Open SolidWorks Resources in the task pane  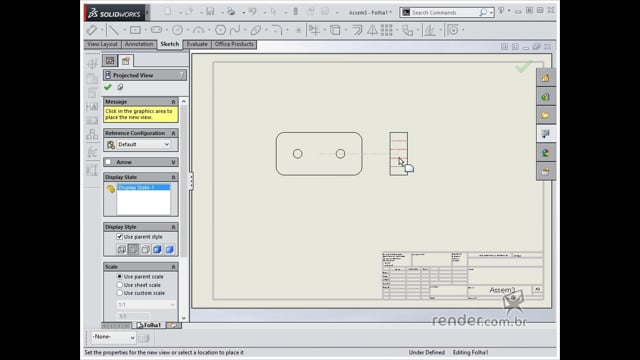tap(546, 78)
